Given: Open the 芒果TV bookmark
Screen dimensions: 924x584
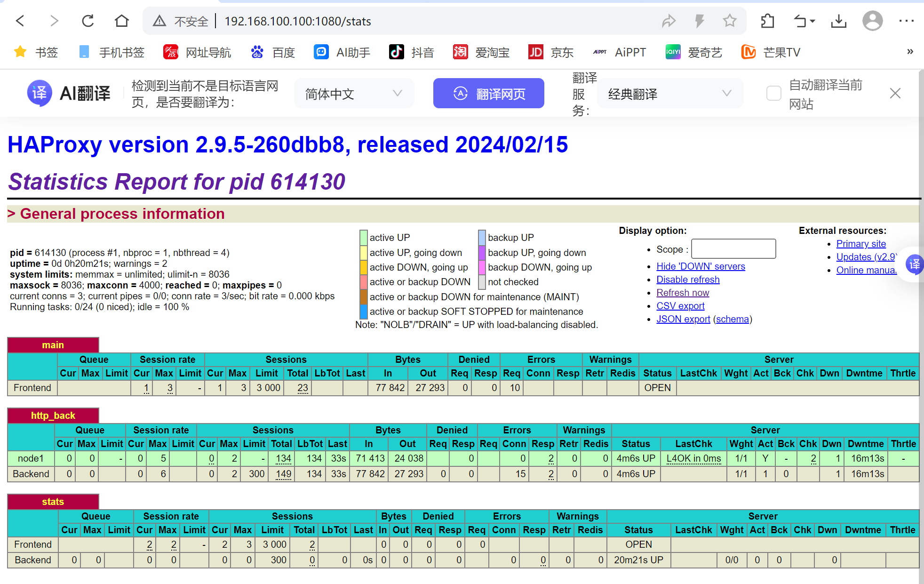Looking at the screenshot, I should (x=771, y=52).
